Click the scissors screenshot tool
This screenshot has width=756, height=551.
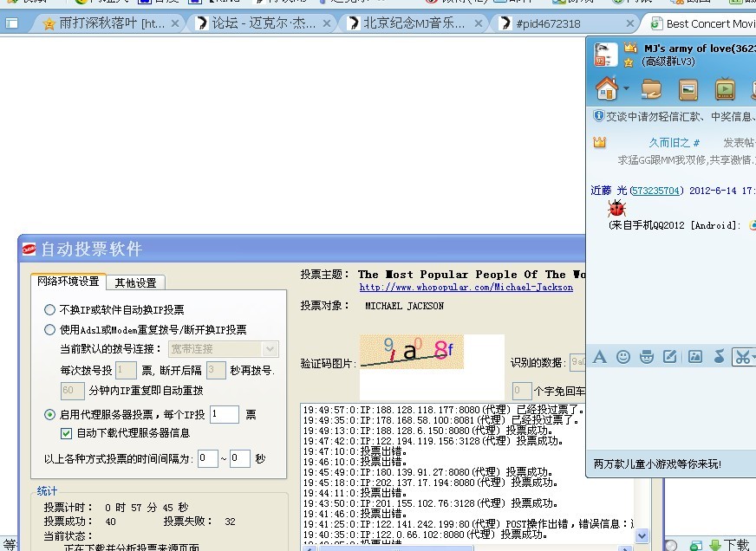tap(741, 356)
